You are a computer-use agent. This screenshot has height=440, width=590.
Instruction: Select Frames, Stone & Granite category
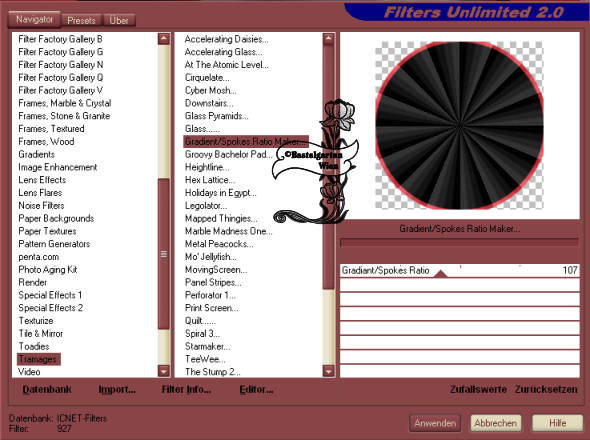64,116
